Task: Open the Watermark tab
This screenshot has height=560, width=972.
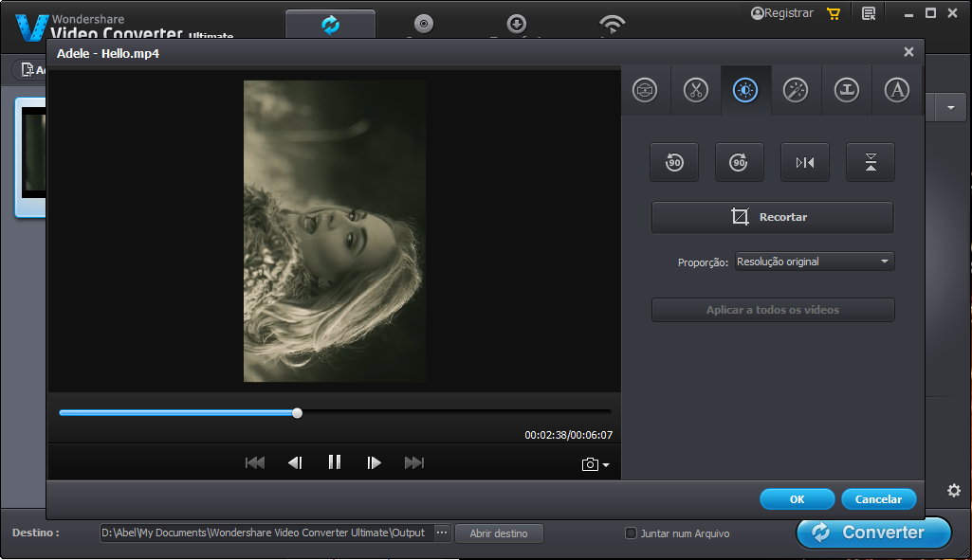Action: point(846,90)
